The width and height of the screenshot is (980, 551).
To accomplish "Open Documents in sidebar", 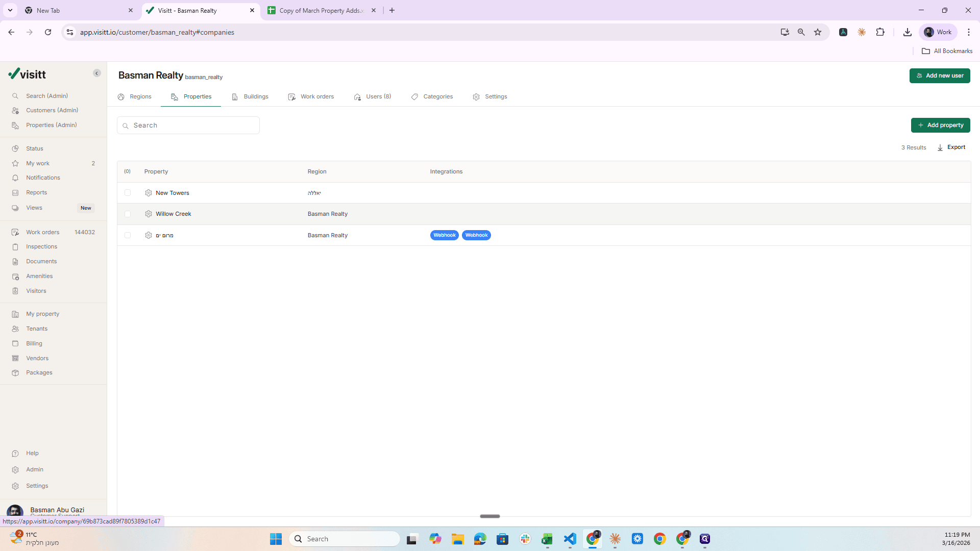I will point(41,261).
